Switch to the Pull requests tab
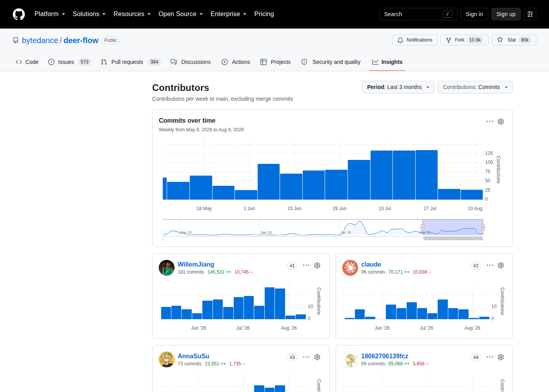The image size is (549, 392). tap(131, 62)
